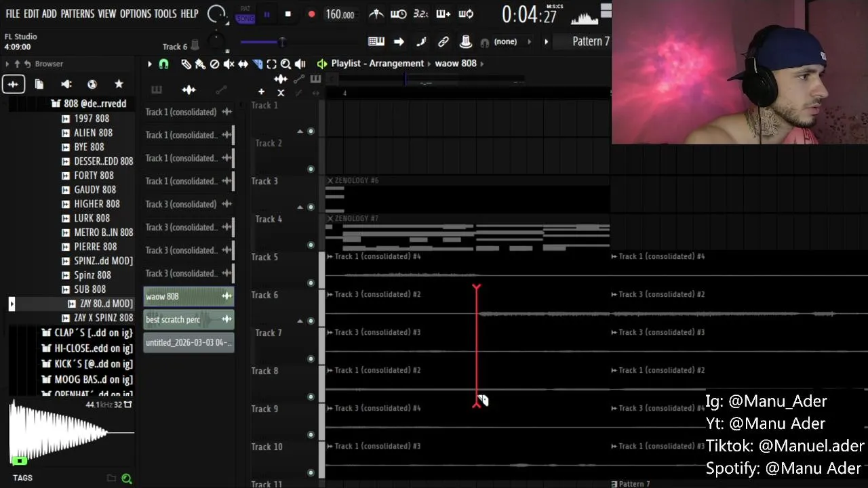The width and height of the screenshot is (868, 488).
Task: Select best scratch perc in picker
Action: [189, 319]
